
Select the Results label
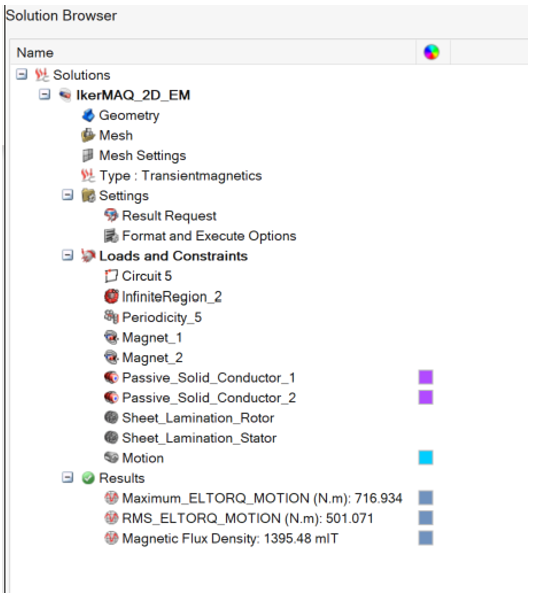click(x=122, y=478)
